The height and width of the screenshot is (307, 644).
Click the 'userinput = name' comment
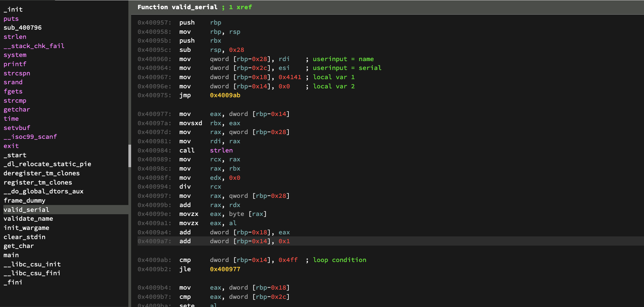[343, 59]
